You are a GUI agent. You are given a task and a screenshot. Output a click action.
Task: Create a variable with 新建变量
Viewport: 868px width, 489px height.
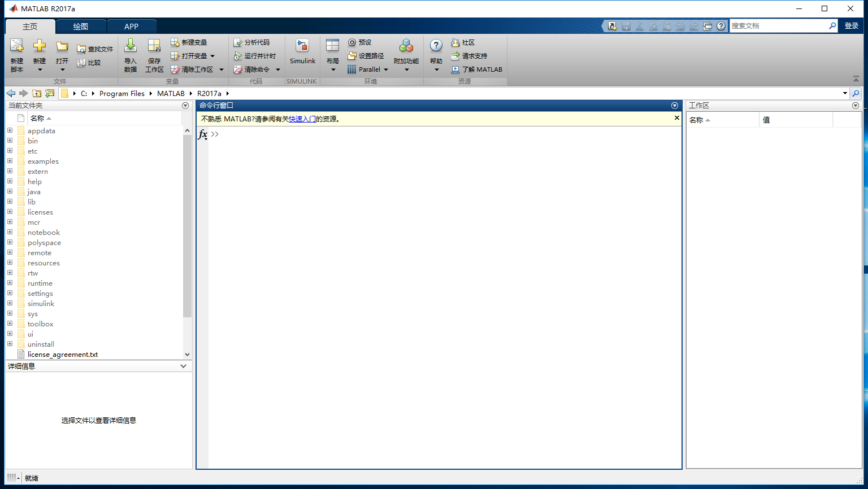pos(189,42)
